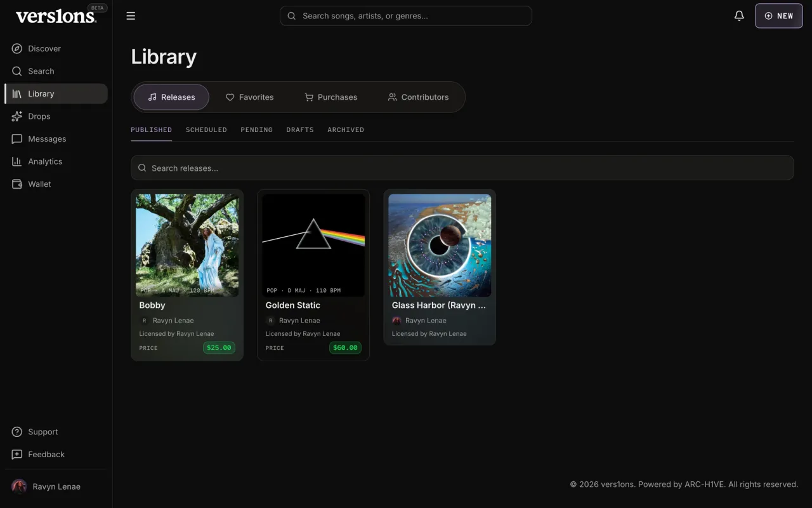Open the Bobby release cover art
This screenshot has height=508, width=812.
(x=187, y=246)
